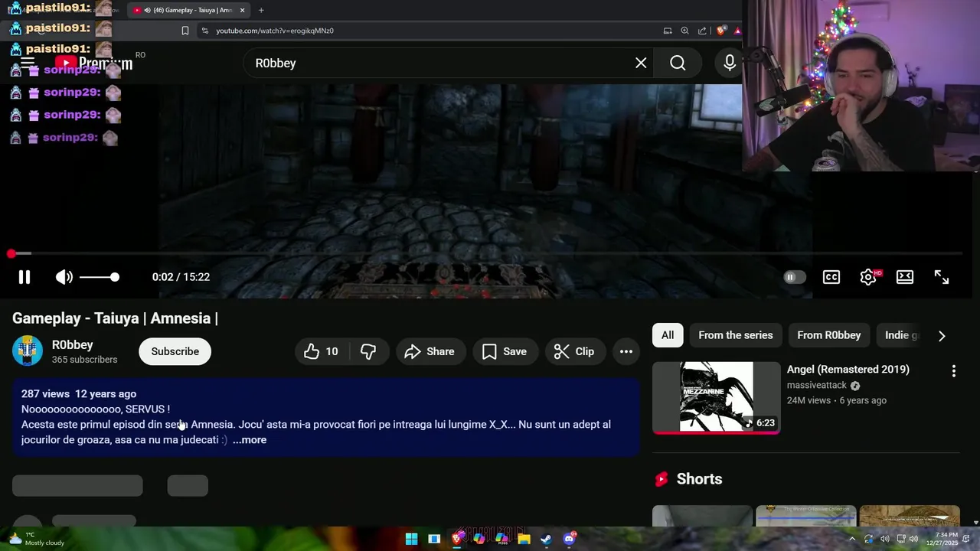
Task: Click the red video progress bar
Action: (486, 253)
